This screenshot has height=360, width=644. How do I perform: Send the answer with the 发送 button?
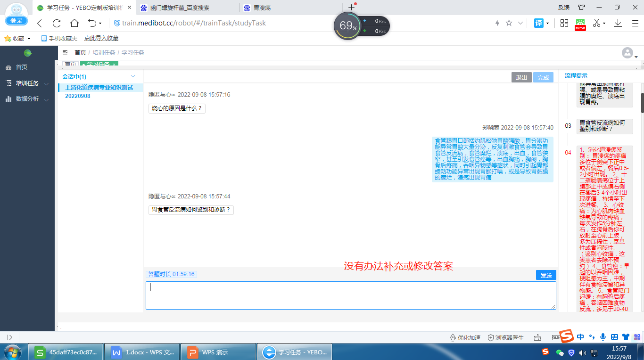point(546,275)
